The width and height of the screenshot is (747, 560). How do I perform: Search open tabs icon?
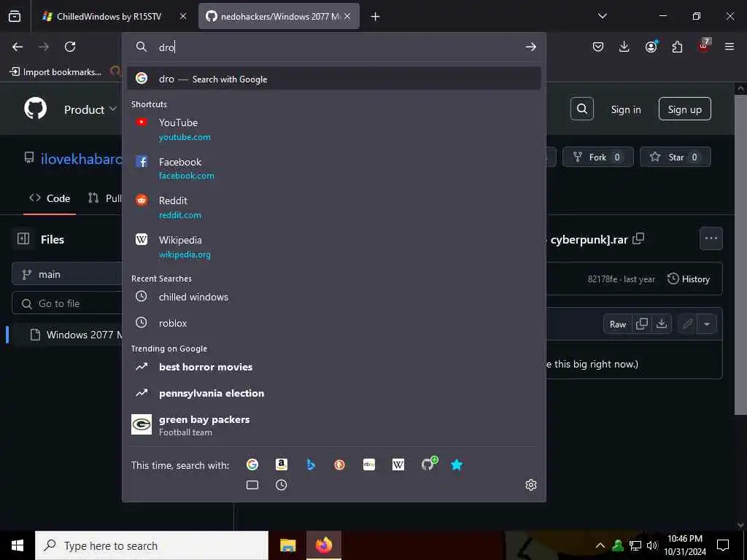click(x=252, y=485)
